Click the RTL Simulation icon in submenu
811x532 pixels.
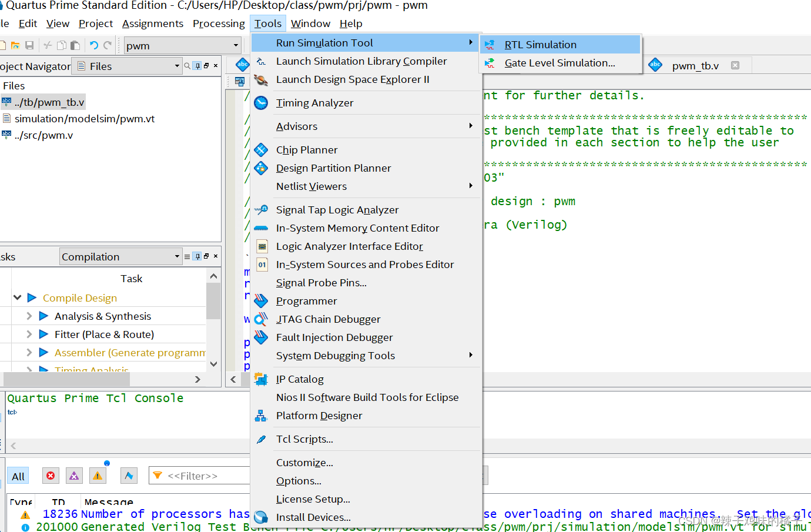[x=490, y=45]
